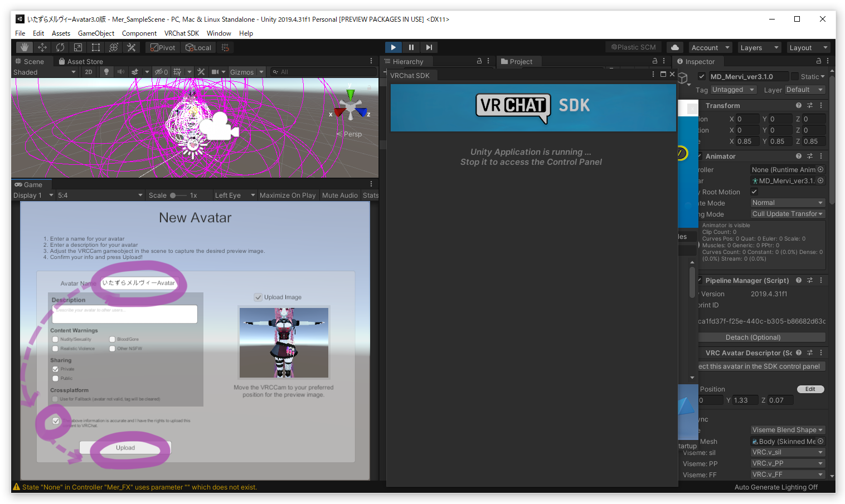Maximize the VRChat SDK window

pos(663,74)
